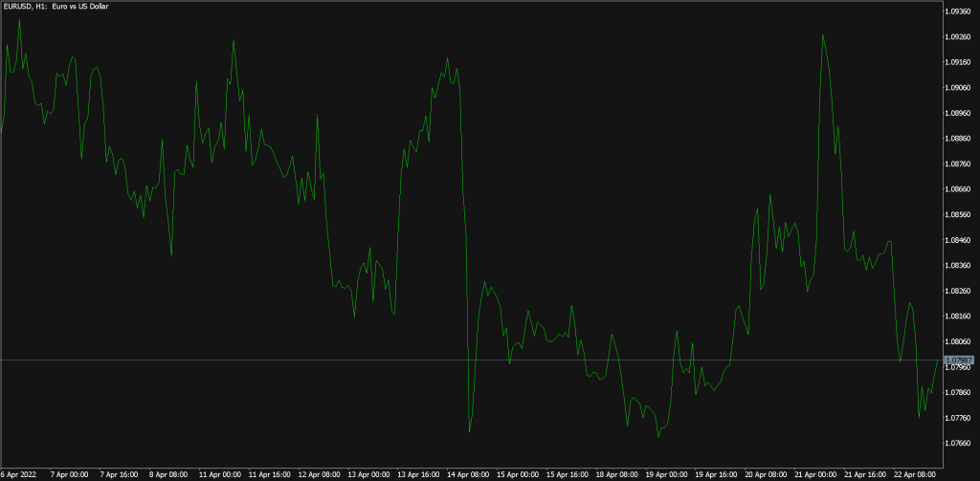Click the horizontal current bid price line
980x481 pixels.
tap(479, 360)
